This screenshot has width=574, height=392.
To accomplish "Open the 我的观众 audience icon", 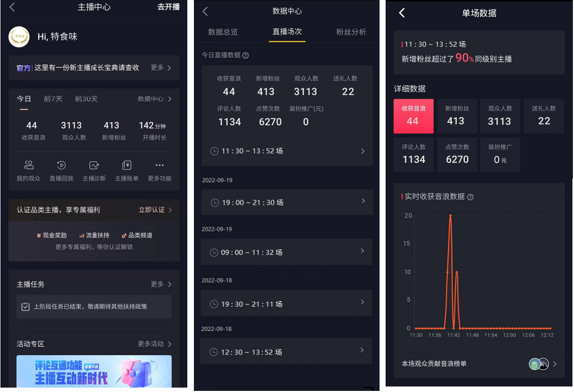I will (x=29, y=165).
